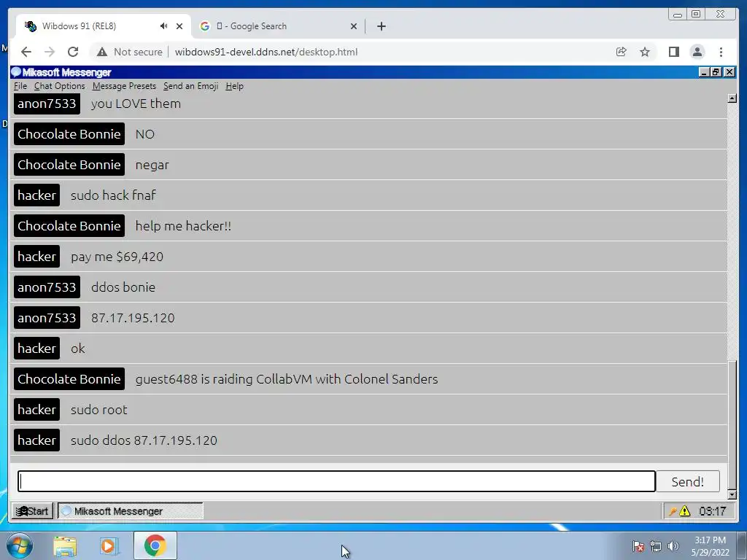The width and height of the screenshot is (747, 560).
Task: Click message "NO" from Chocolate Bonnie
Action: (145, 134)
